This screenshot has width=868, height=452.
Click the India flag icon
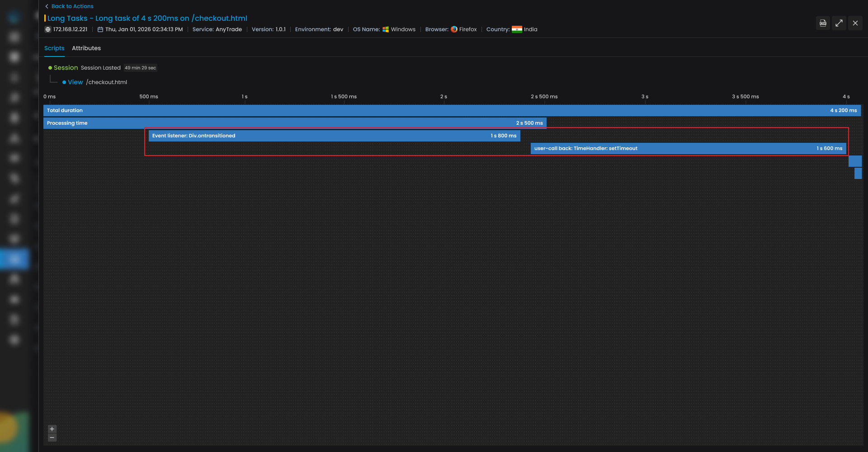pyautogui.click(x=517, y=29)
